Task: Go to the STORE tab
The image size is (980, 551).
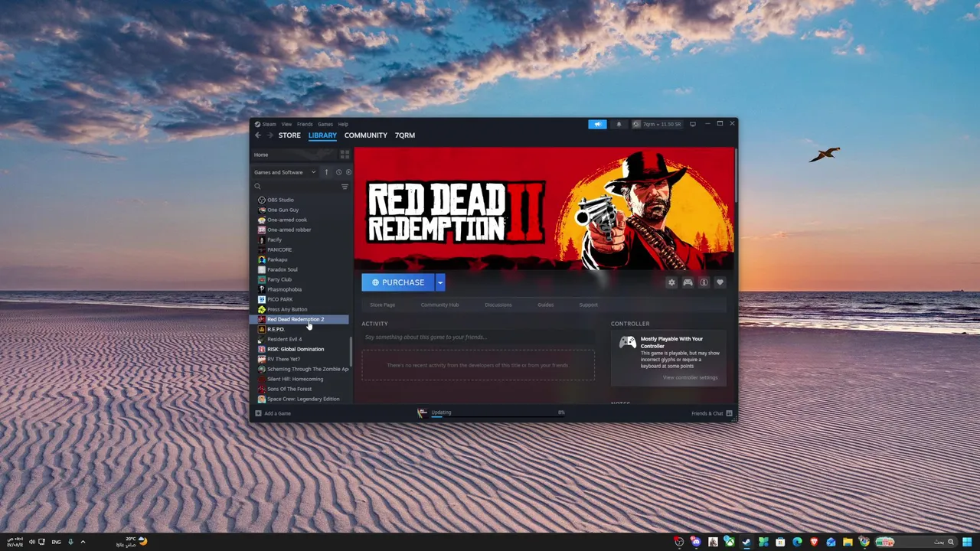Action: pos(289,135)
